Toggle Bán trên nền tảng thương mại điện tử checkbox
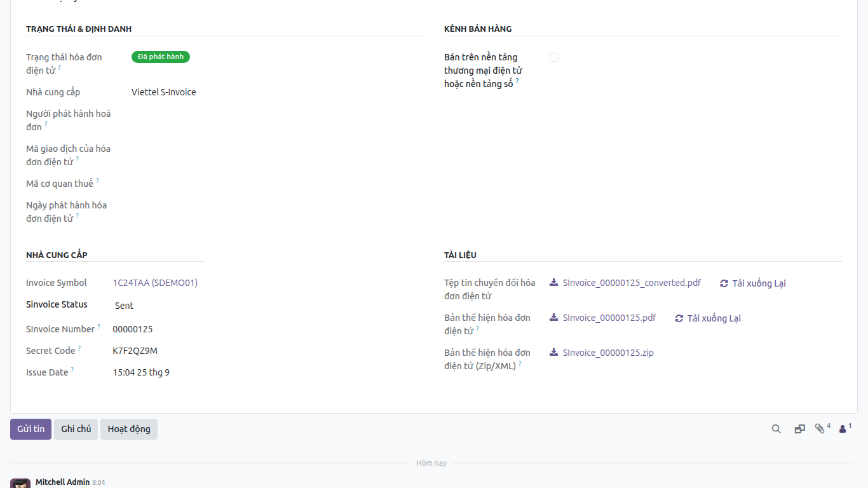 pyautogui.click(x=554, y=57)
